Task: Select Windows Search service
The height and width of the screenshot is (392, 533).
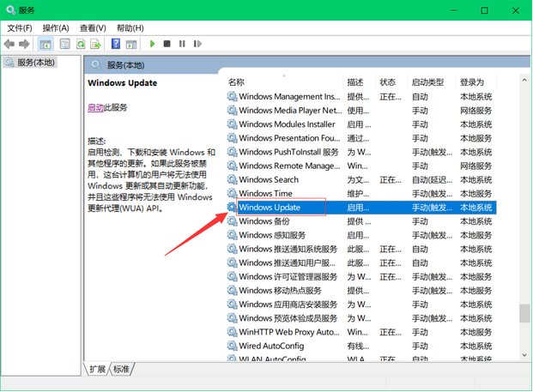Action: 361,179
